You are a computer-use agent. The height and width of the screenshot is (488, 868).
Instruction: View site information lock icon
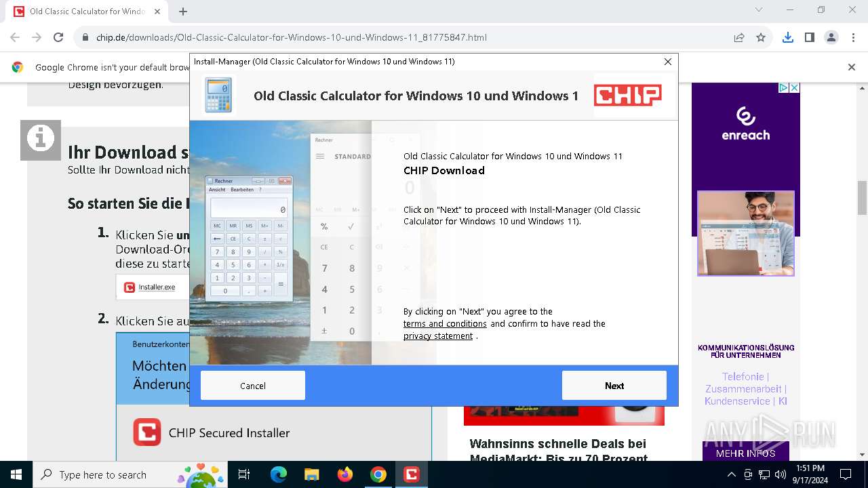85,38
